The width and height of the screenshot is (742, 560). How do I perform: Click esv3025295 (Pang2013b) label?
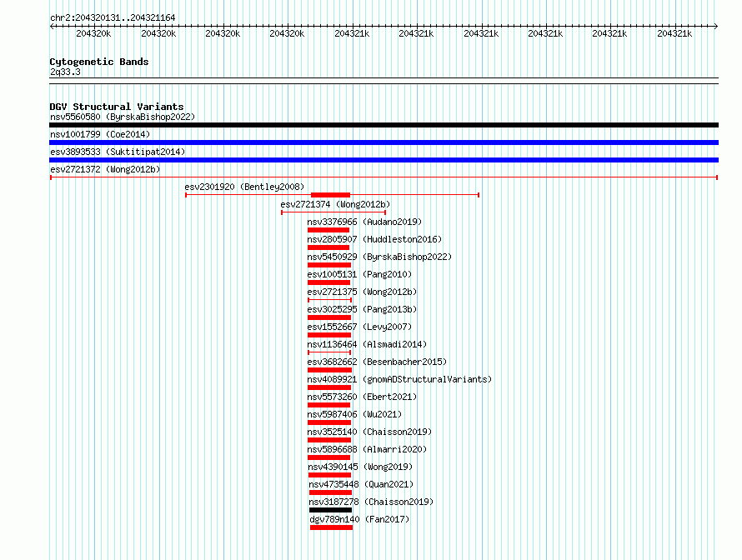tap(362, 309)
